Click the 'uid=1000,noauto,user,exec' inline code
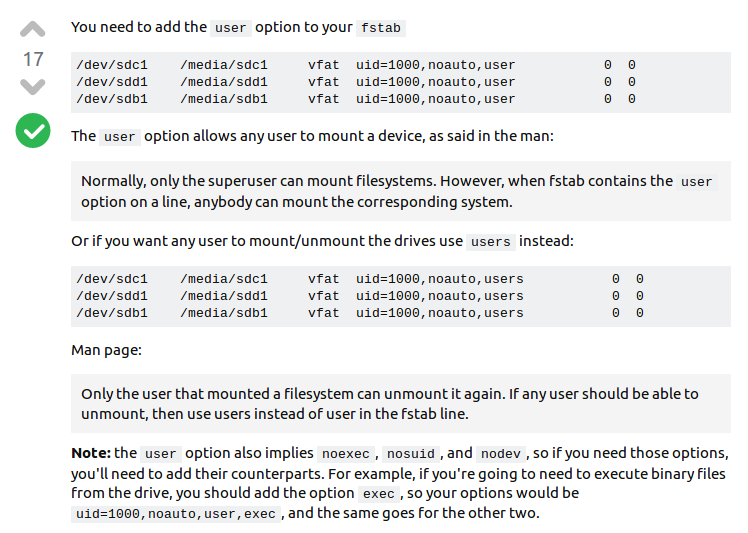 click(175, 515)
